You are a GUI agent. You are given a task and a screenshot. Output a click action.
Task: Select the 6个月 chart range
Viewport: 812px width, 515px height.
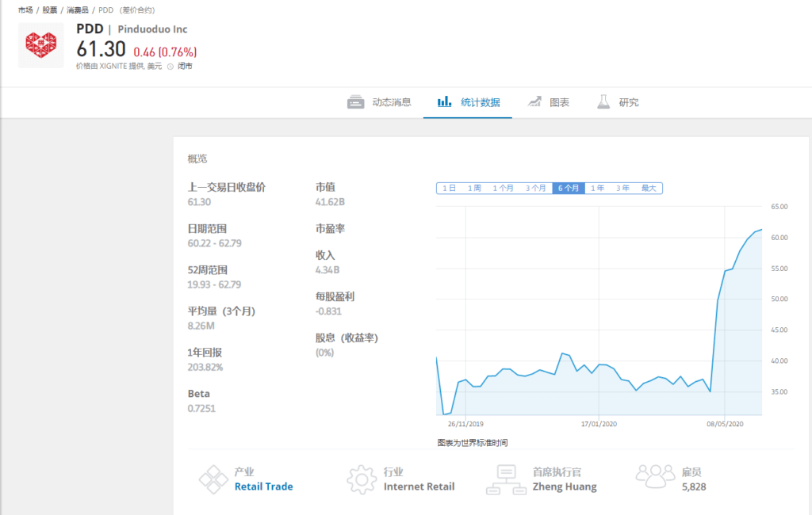tap(569, 188)
